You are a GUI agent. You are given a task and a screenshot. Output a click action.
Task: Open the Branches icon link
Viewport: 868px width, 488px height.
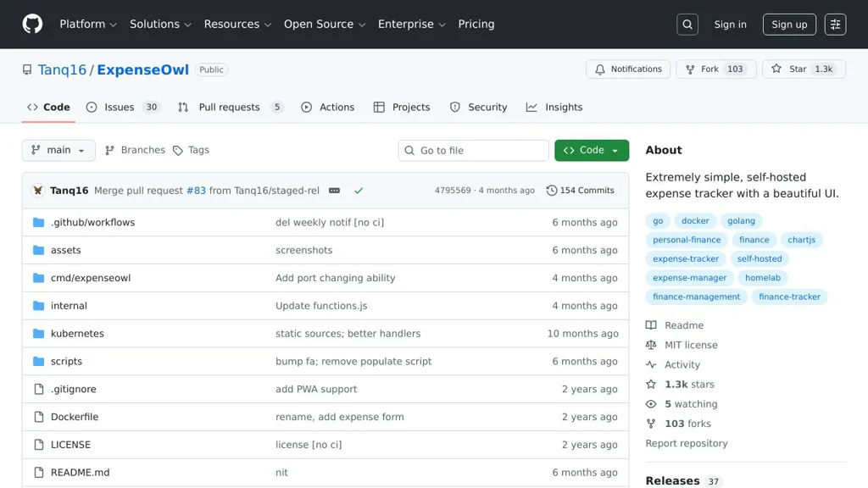point(135,150)
